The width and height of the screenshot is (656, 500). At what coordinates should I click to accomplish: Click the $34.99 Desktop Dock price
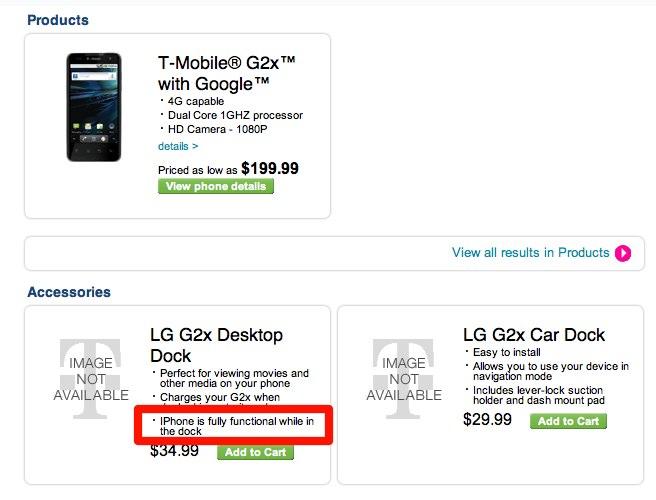(175, 451)
